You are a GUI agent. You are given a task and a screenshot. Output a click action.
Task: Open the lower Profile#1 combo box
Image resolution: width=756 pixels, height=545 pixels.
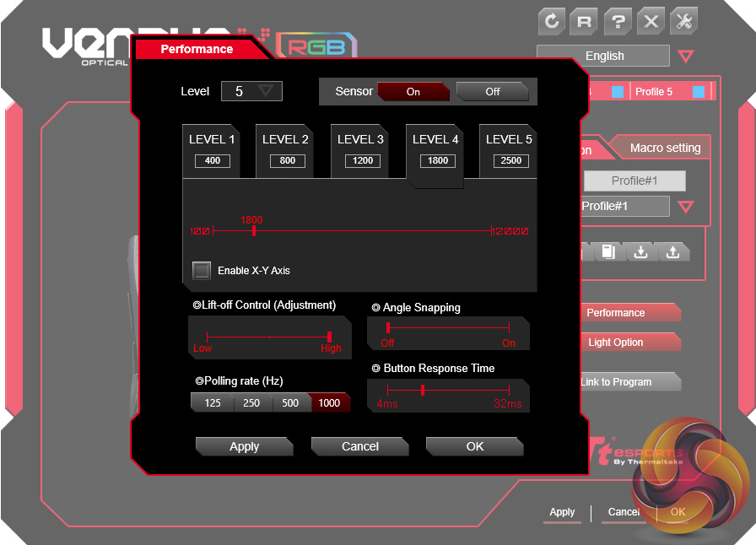click(625, 207)
